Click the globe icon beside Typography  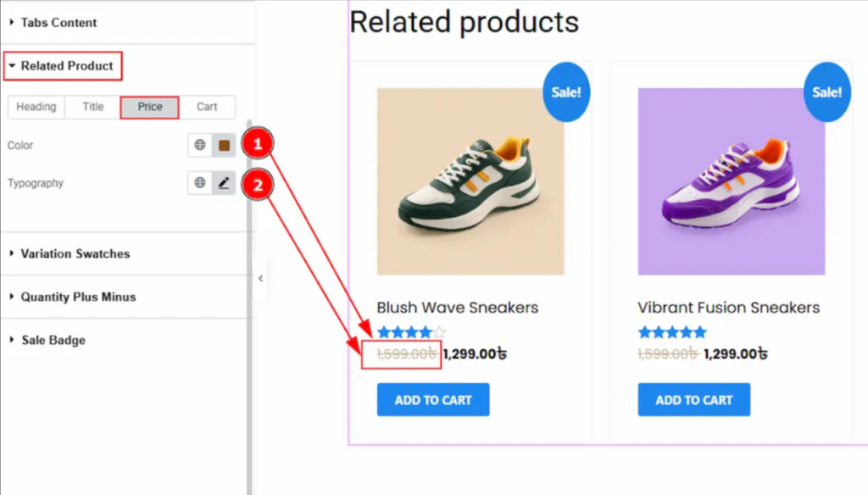coord(200,183)
